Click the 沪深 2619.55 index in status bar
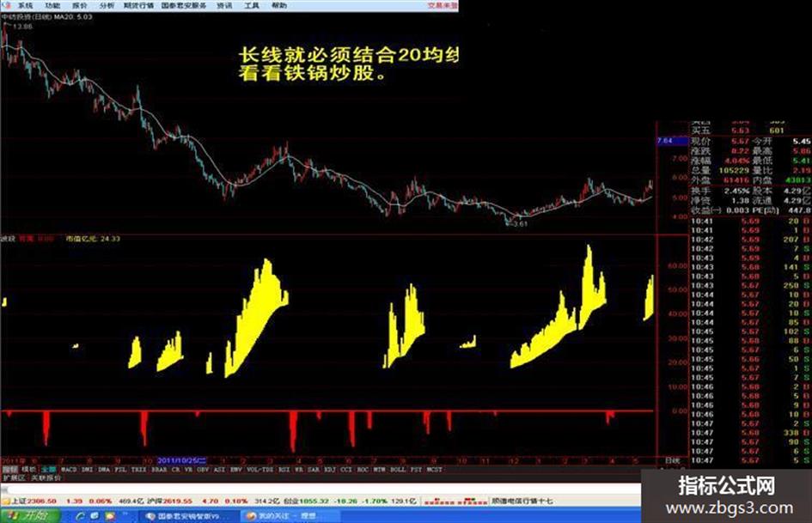The height and width of the screenshot is (523, 812). coord(170,502)
